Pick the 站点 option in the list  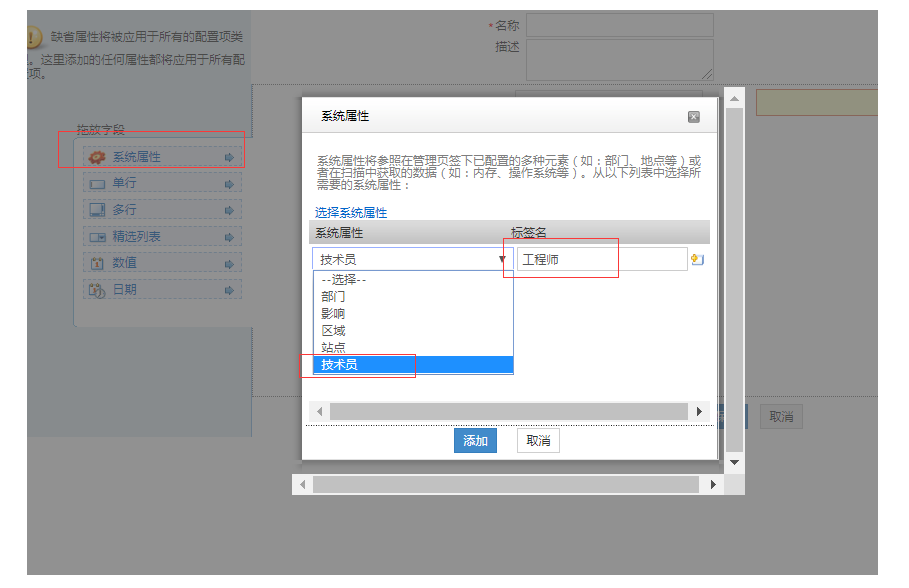(x=334, y=348)
